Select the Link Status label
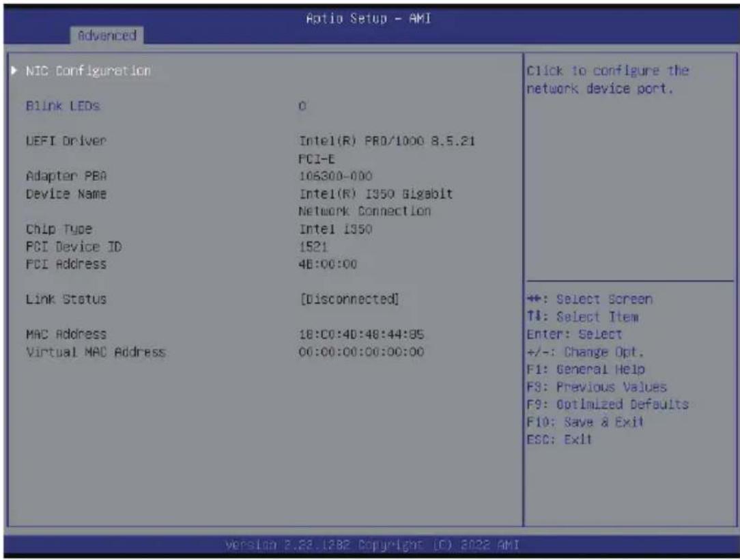This screenshot has height=560, width=740. [x=66, y=299]
